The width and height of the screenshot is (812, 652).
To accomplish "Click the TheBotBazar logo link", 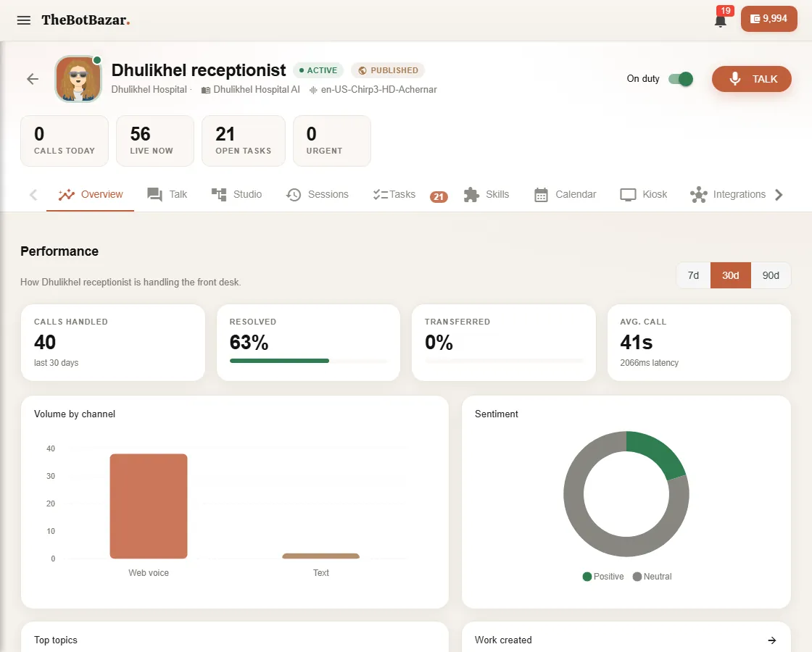I will coord(86,20).
